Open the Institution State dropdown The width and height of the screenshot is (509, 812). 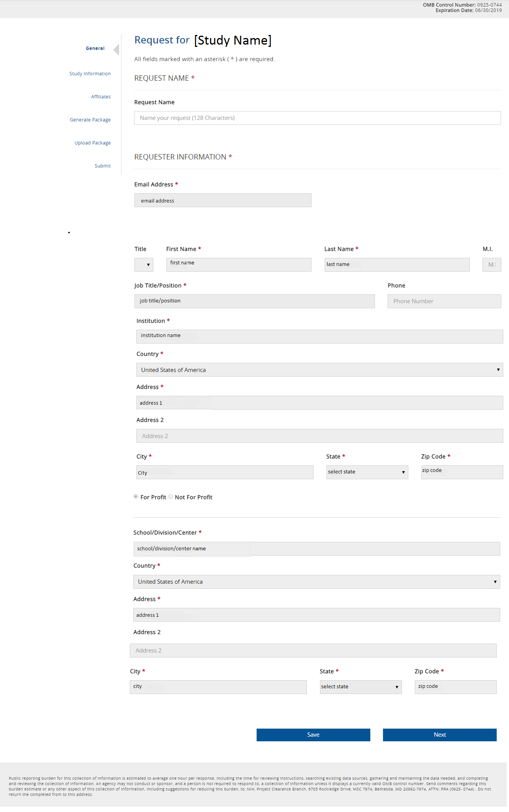(367, 472)
